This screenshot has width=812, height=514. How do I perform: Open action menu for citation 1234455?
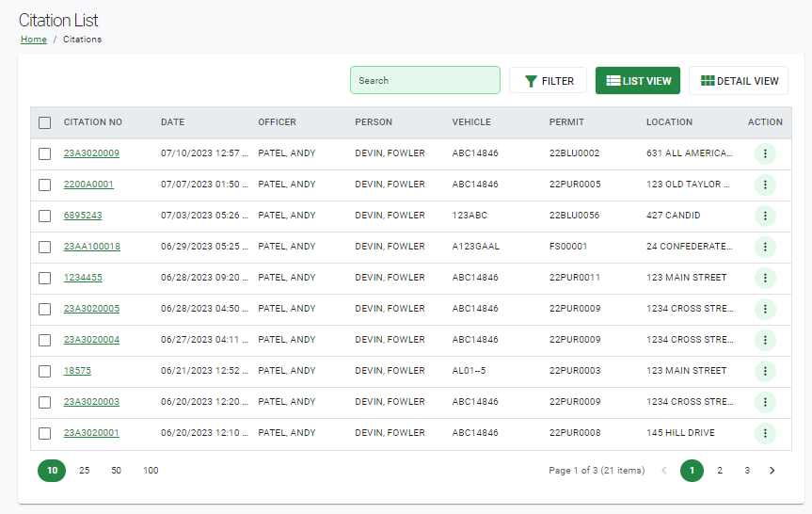[765, 279]
